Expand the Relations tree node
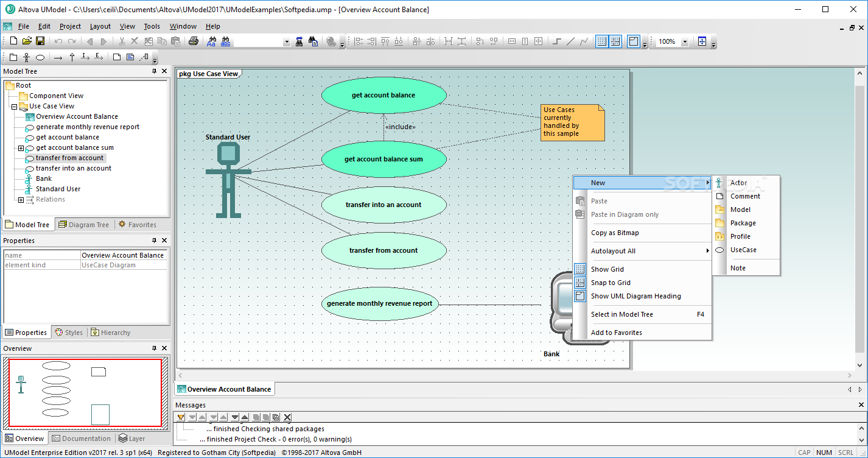 [x=21, y=200]
